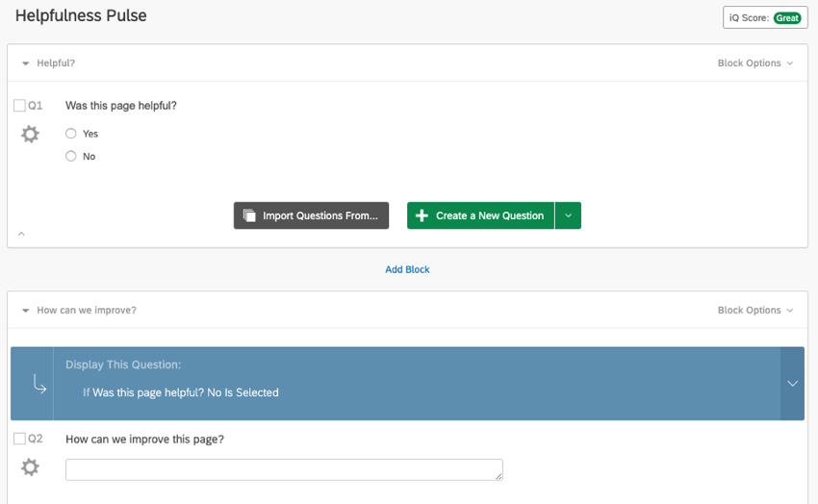Tick the Q2 question checkbox
The image size is (818, 504).
pyautogui.click(x=19, y=439)
